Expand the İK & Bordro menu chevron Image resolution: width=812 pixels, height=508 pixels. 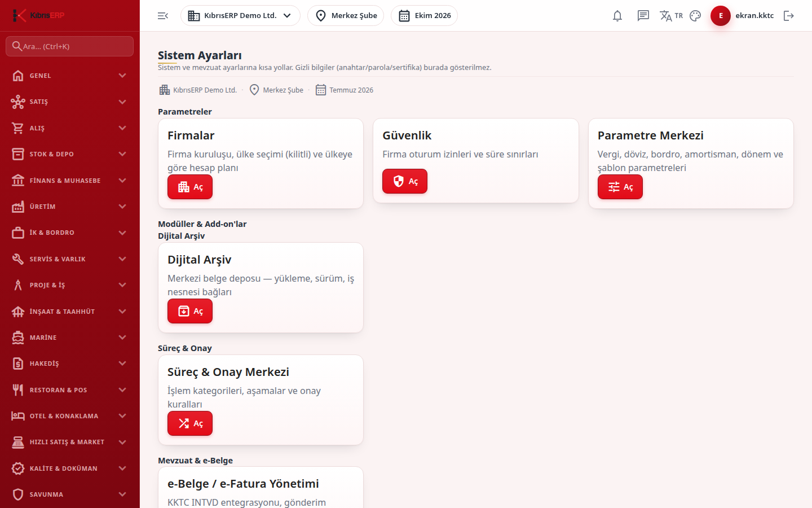[122, 233]
